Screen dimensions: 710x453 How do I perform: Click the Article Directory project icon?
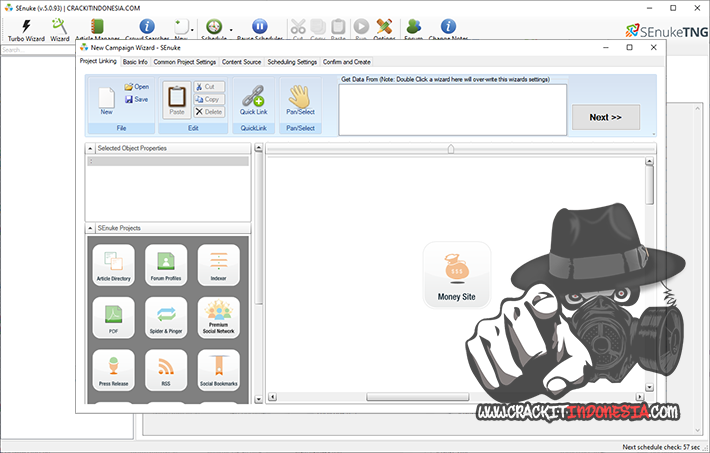pos(113,265)
